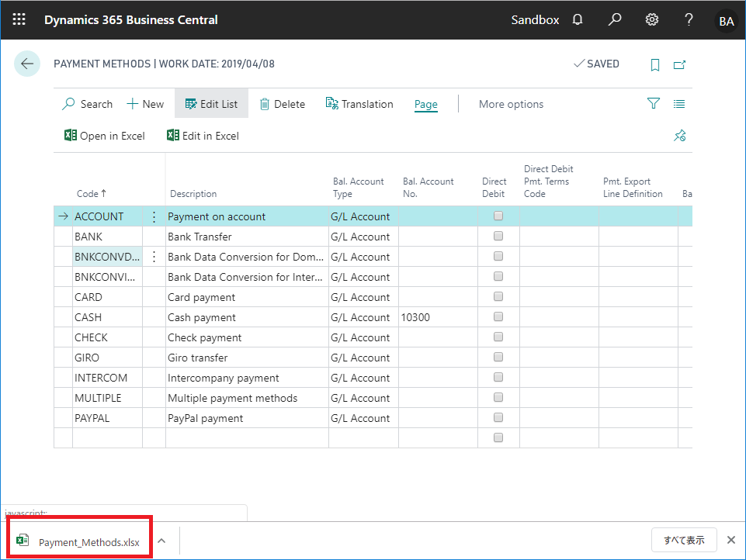Pin the action bar
The image size is (746, 560).
pos(679,136)
